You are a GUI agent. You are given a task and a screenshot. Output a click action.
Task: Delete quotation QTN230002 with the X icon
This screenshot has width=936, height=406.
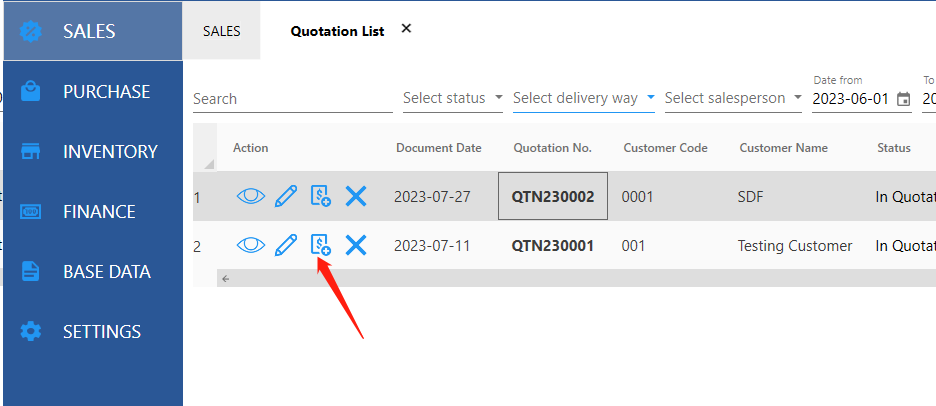click(356, 197)
